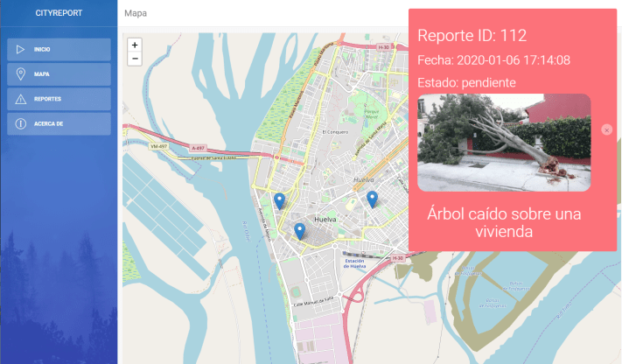Click the 'Árbol caído sobre una vivienda' description
The height and width of the screenshot is (364, 622).
point(504,222)
